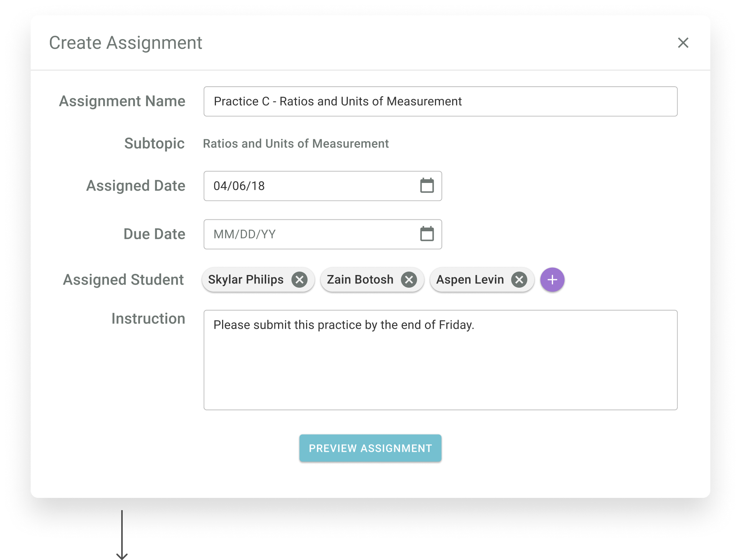
Task: Select the Skylar Philips student chip
Action: click(x=246, y=280)
